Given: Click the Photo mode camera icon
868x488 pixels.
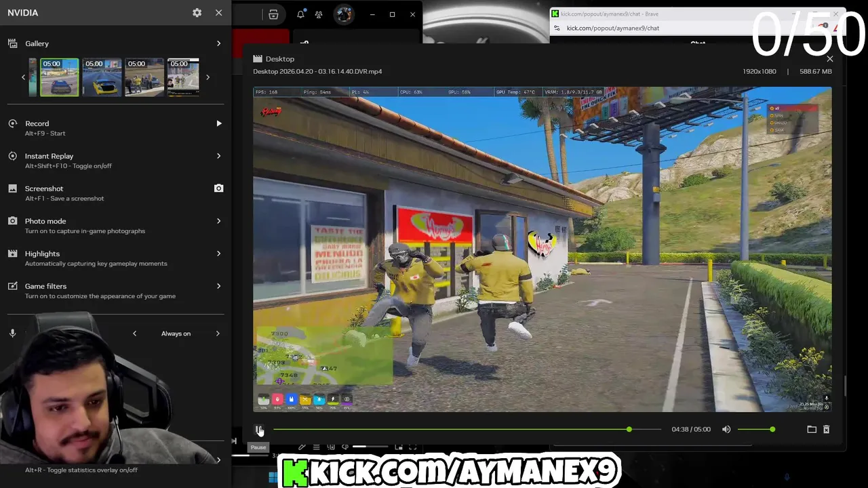Looking at the screenshot, I should click(12, 221).
